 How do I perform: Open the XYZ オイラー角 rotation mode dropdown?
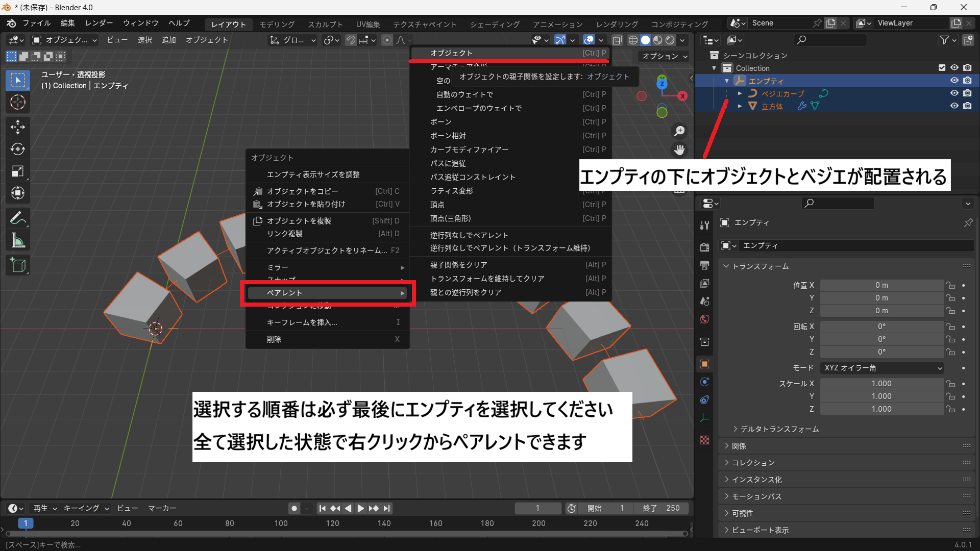[x=882, y=368]
